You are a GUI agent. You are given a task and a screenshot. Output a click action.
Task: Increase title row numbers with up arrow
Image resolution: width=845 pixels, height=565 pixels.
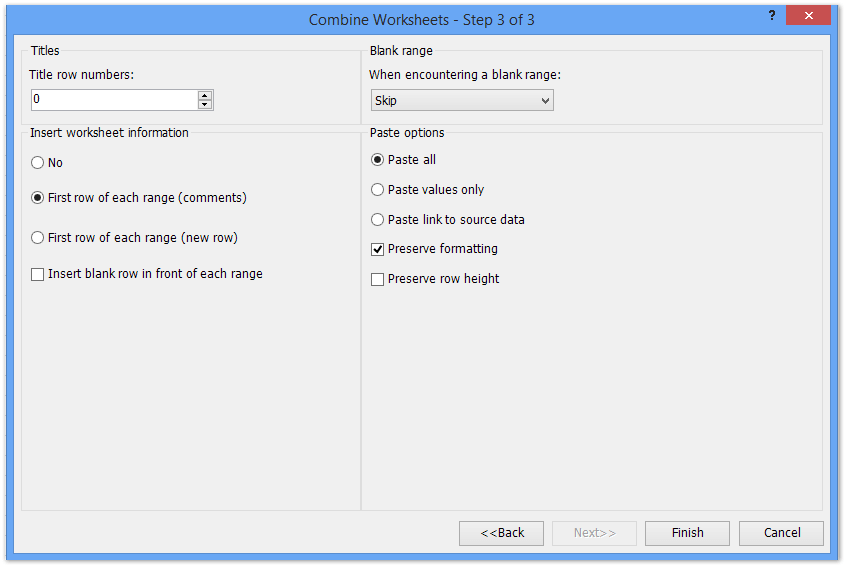pyautogui.click(x=205, y=95)
